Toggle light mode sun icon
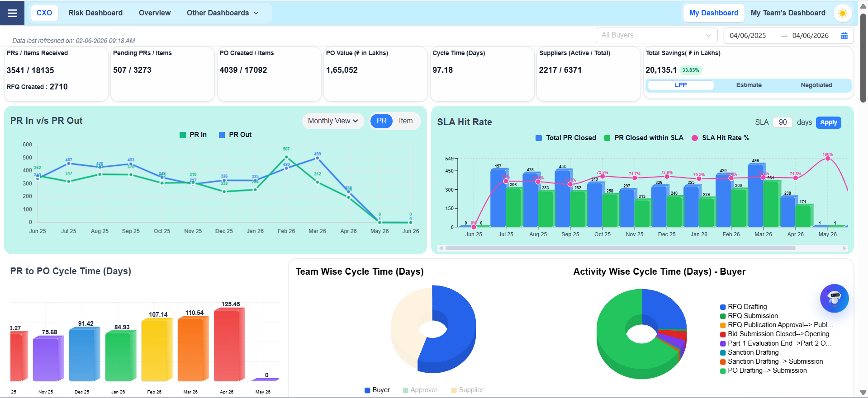The width and height of the screenshot is (868, 398). point(842,13)
